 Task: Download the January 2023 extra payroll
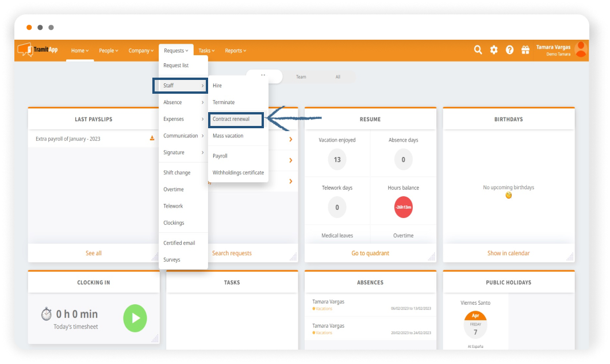[152, 139]
